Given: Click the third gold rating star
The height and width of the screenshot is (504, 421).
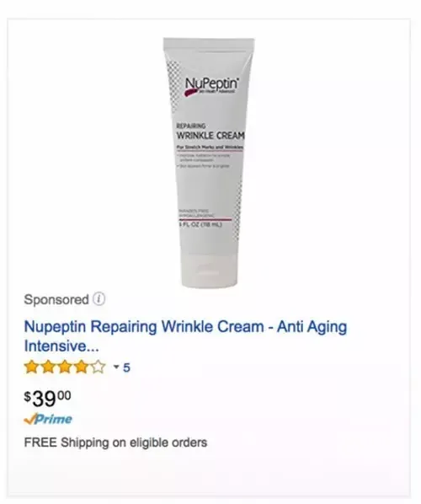Looking at the screenshot, I should tap(65, 367).
